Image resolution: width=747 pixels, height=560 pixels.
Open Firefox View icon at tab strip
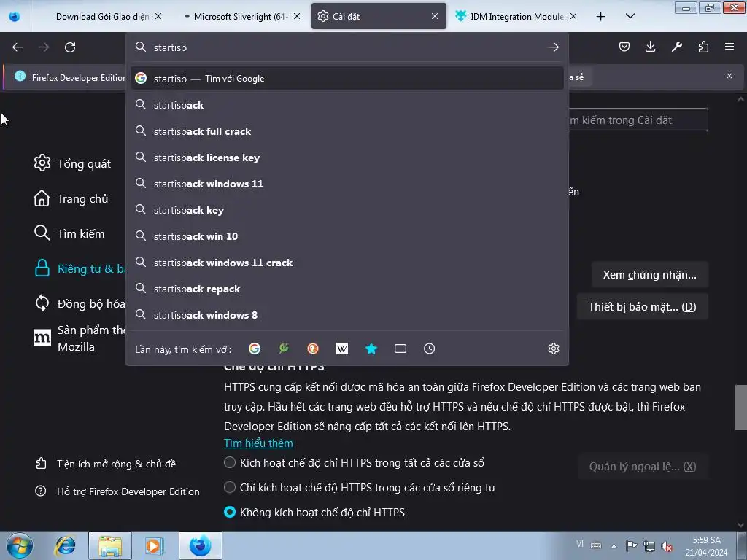(15, 16)
